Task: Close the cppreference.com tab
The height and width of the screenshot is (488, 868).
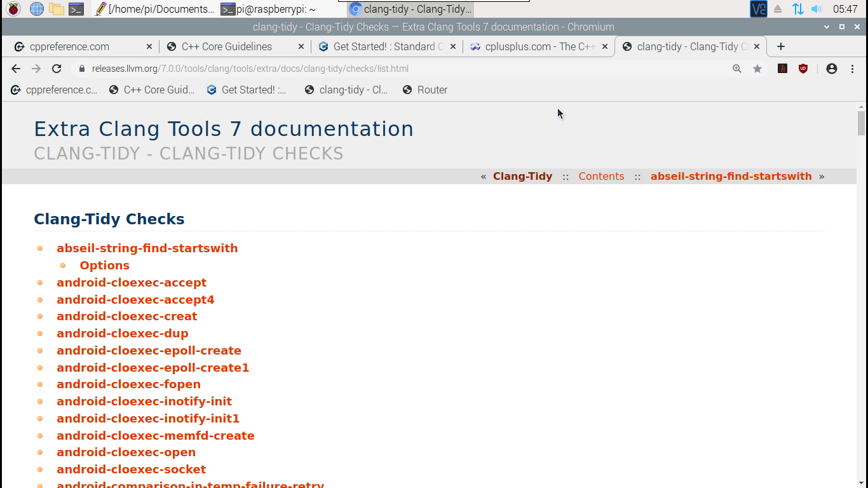Action: [149, 46]
